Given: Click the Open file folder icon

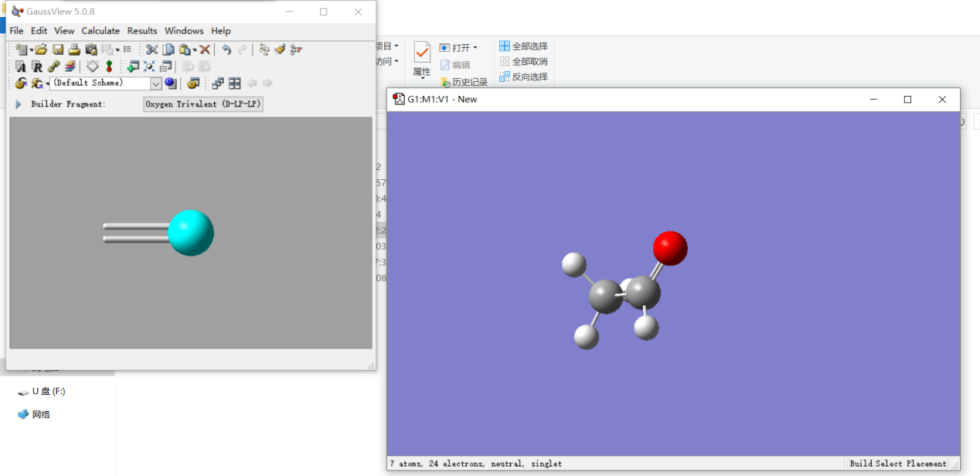Looking at the screenshot, I should coord(42,49).
